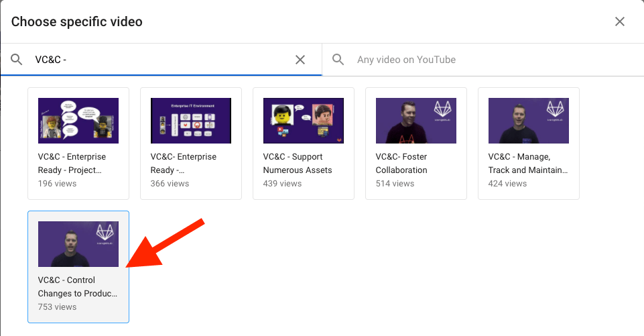644x336 pixels.
Task: Click the '514 views' text
Action: pyautogui.click(x=395, y=183)
